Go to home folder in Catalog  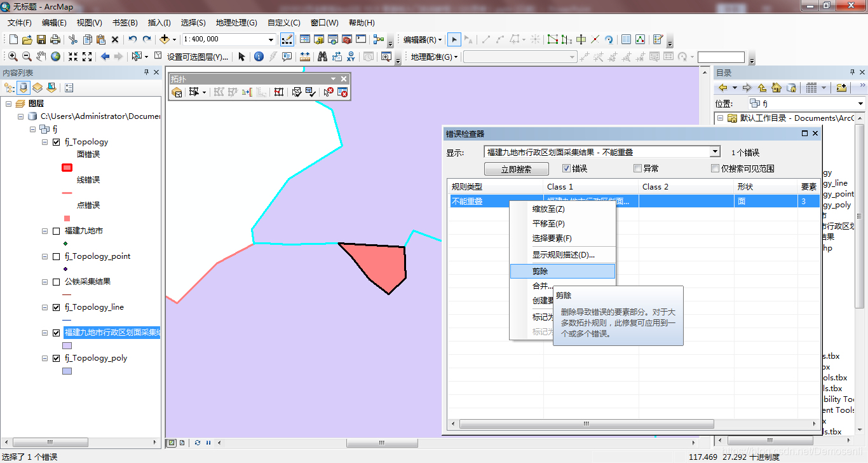pyautogui.click(x=776, y=88)
